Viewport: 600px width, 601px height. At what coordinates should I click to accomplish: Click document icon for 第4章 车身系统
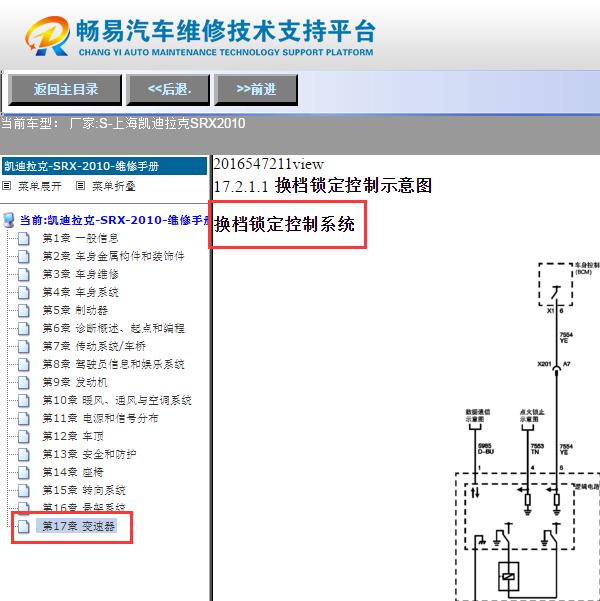point(24,292)
